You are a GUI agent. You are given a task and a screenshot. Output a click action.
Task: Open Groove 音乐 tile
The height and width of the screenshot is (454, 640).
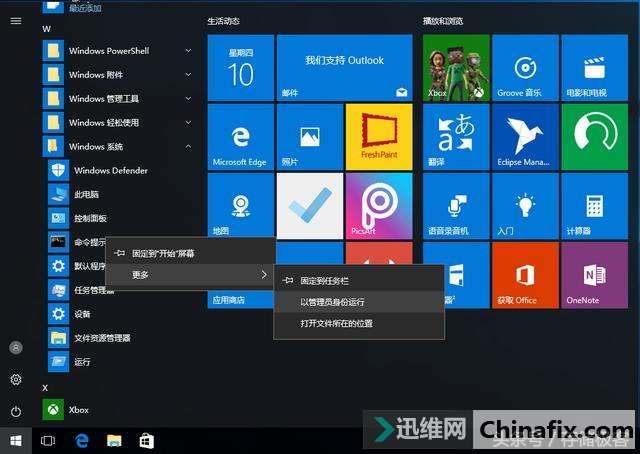pyautogui.click(x=525, y=67)
